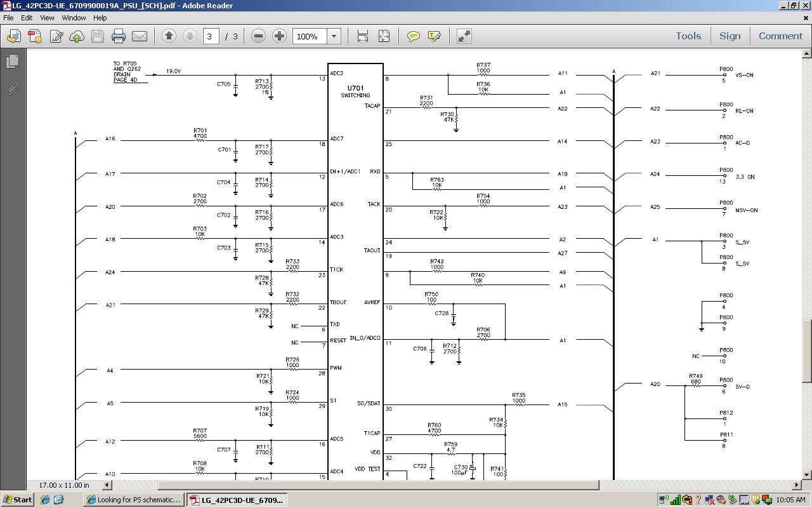
Task: Zoom out with the minus button
Action: pyautogui.click(x=258, y=36)
